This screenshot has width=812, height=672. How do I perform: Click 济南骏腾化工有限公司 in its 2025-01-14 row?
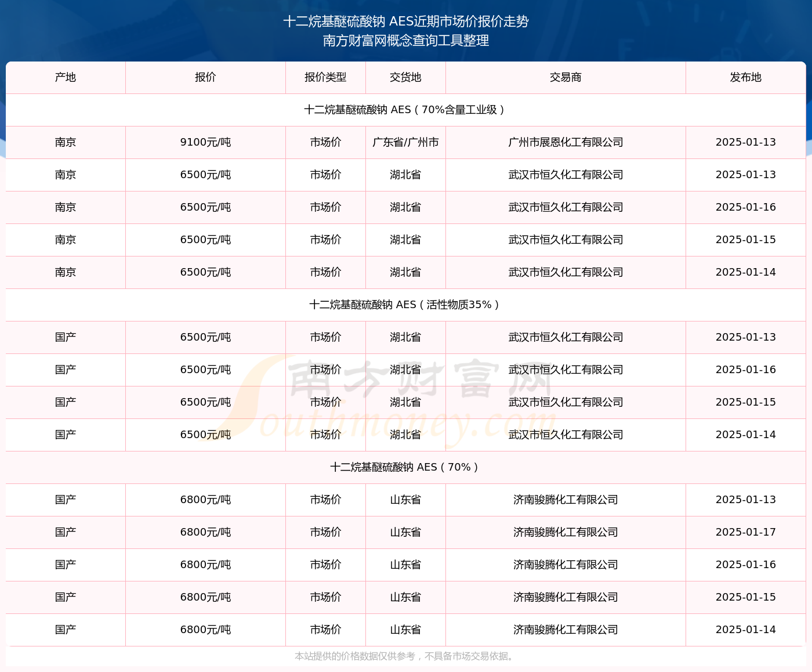(565, 630)
